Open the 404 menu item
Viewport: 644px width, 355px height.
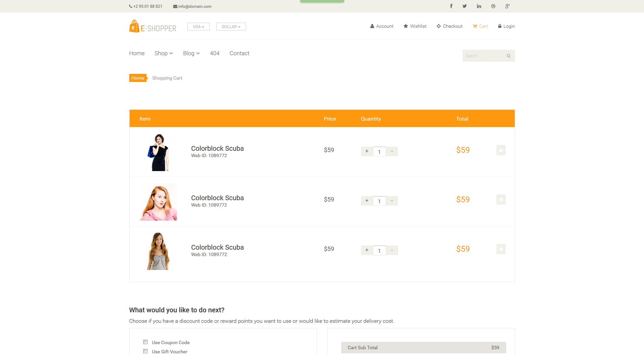(x=215, y=53)
